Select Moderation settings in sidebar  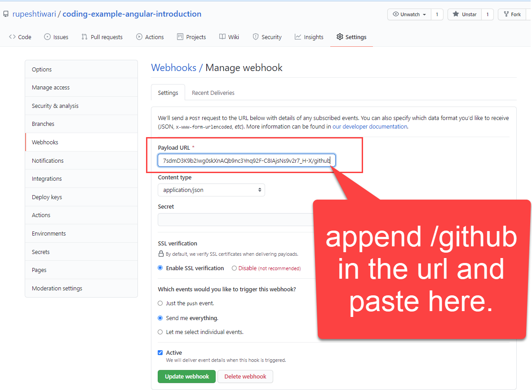pos(81,288)
